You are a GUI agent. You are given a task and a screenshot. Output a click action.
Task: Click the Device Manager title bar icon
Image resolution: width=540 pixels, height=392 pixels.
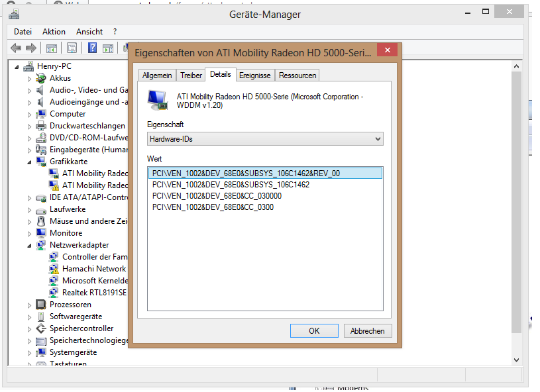click(x=14, y=15)
